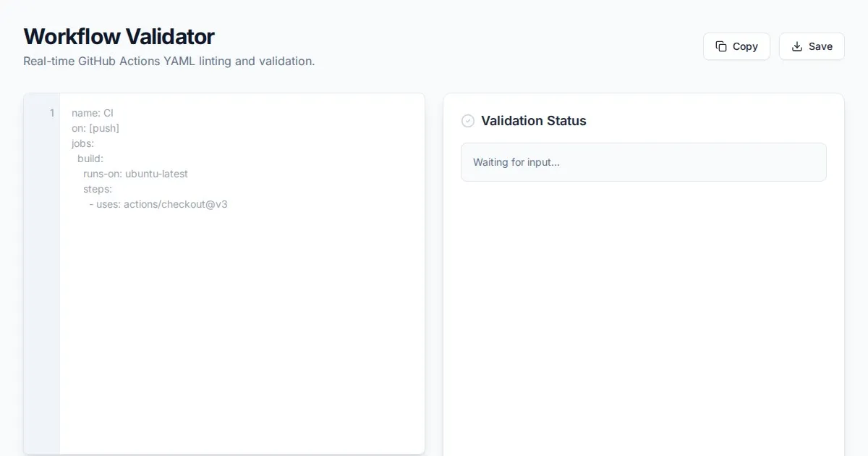Select the "Waiting for input..." status box
Image resolution: width=868 pixels, height=456 pixels.
coord(643,162)
